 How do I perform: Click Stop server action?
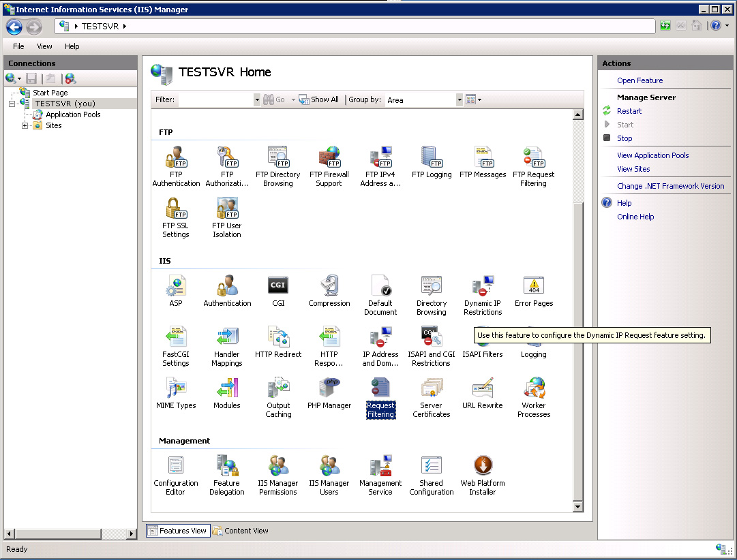click(x=625, y=138)
